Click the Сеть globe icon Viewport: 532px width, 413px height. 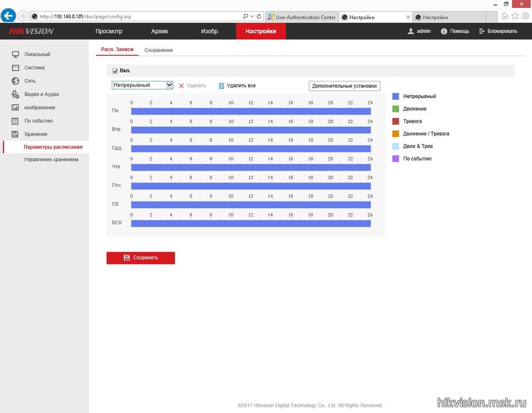point(15,81)
